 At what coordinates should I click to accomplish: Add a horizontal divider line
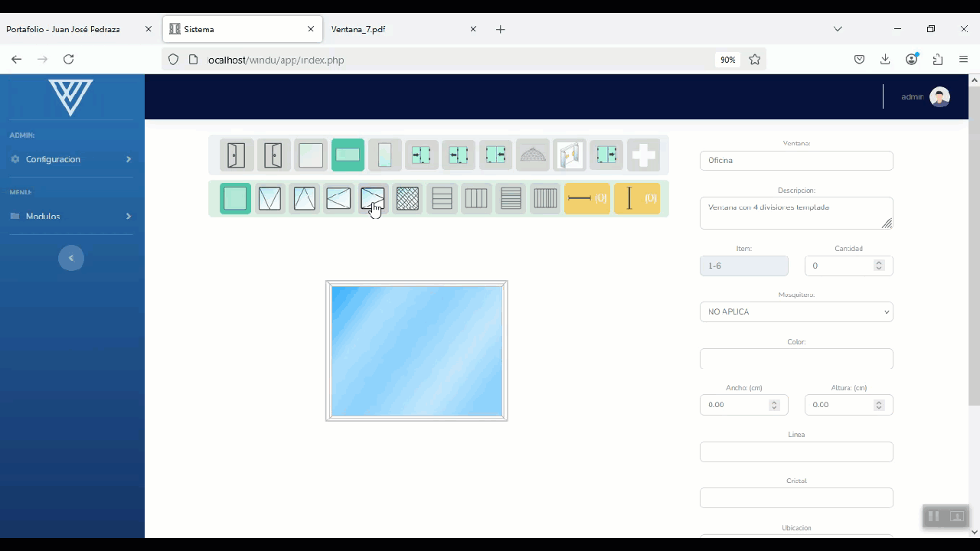(x=587, y=199)
